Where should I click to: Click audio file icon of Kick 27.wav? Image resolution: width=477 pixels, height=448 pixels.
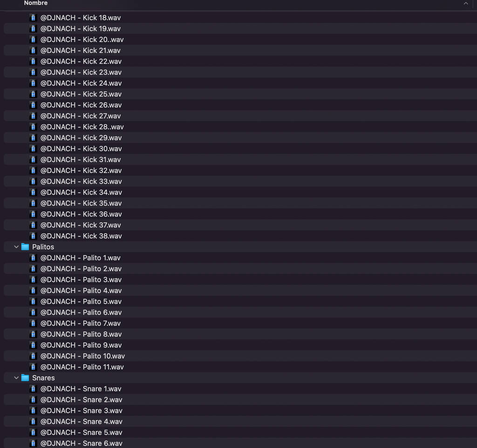pos(33,116)
